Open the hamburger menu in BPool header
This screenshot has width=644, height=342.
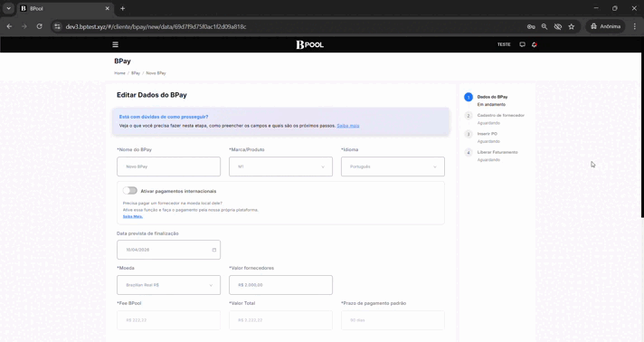116,44
